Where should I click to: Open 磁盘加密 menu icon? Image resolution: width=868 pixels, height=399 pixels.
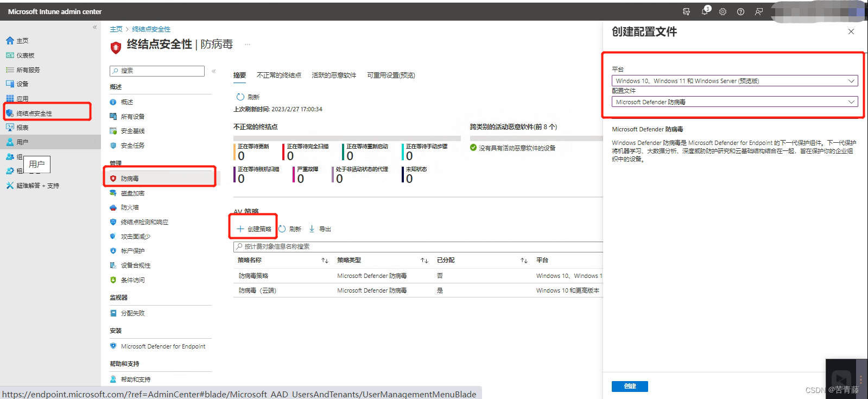click(113, 193)
